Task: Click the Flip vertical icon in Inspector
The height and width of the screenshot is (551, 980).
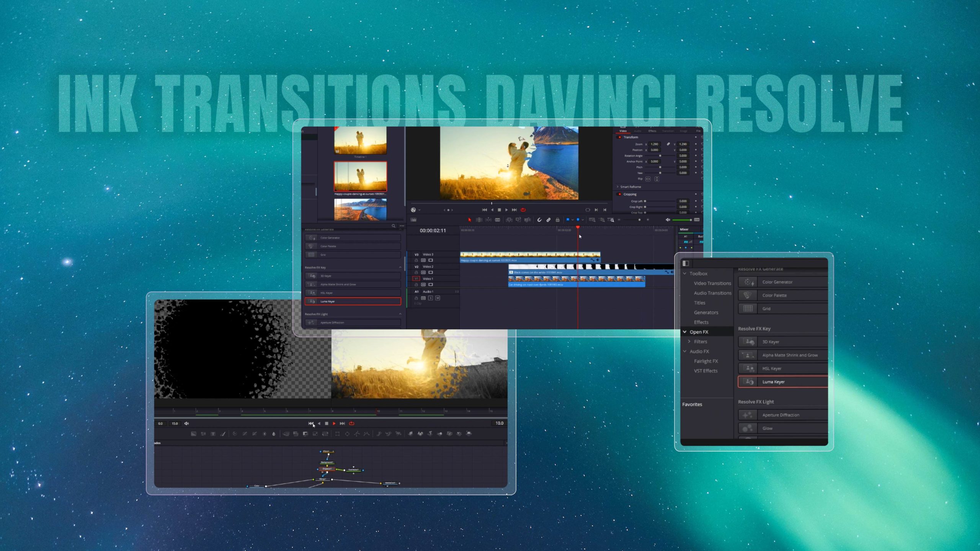Action: (657, 179)
